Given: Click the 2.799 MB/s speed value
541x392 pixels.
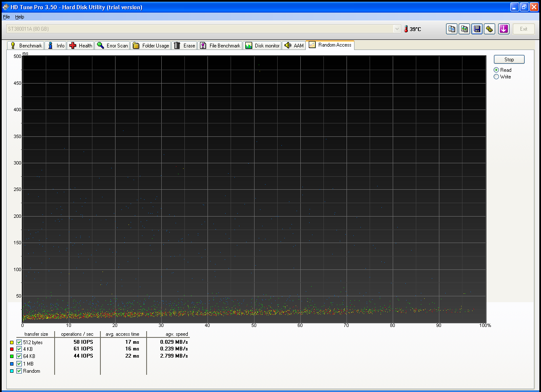Looking at the screenshot, I should [x=174, y=356].
